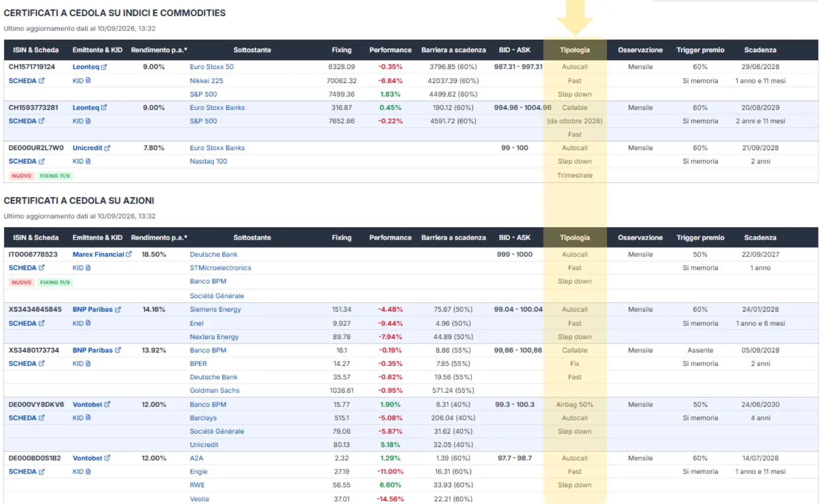Click external-link icon beside BNP Paribas for XS3434645845
Screen dimensions: 829x504
point(118,310)
